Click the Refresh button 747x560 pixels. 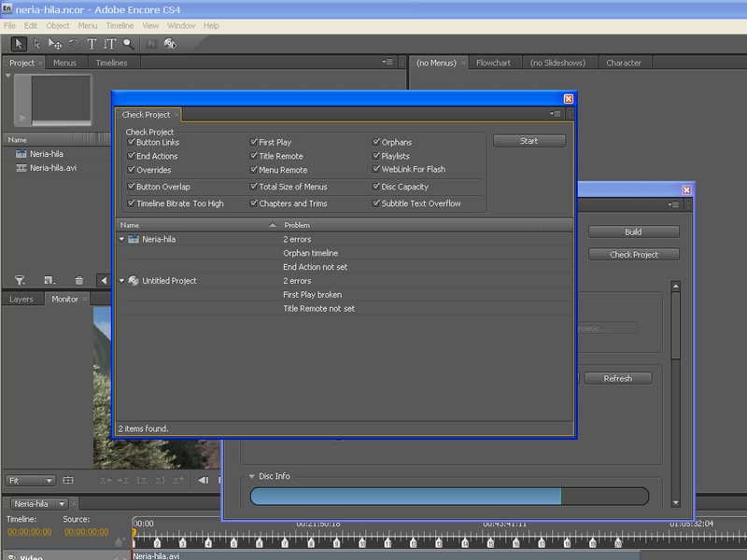[617, 378]
